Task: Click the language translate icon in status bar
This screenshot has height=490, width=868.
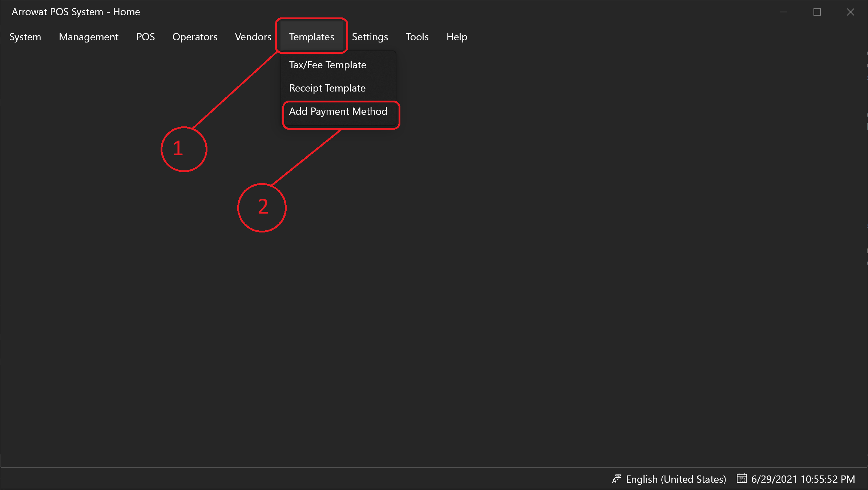Action: 617,479
